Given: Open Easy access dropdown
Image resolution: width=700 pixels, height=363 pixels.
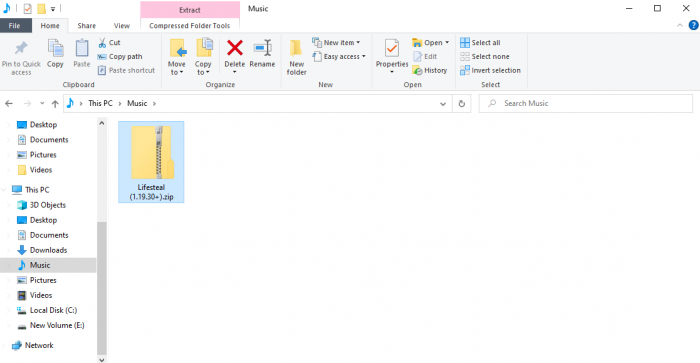Looking at the screenshot, I should pos(339,57).
